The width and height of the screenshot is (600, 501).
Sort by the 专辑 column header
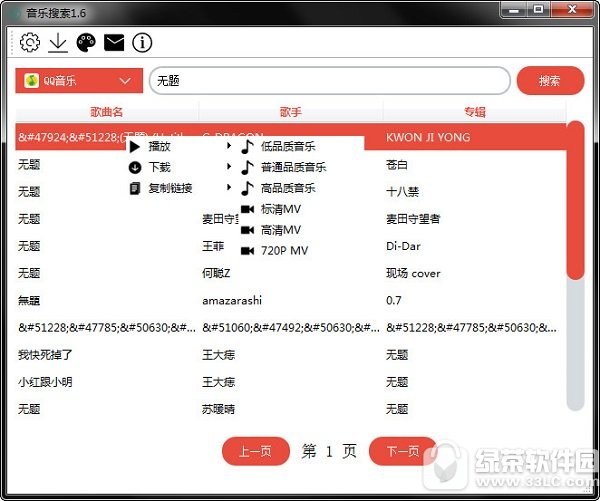click(x=475, y=112)
